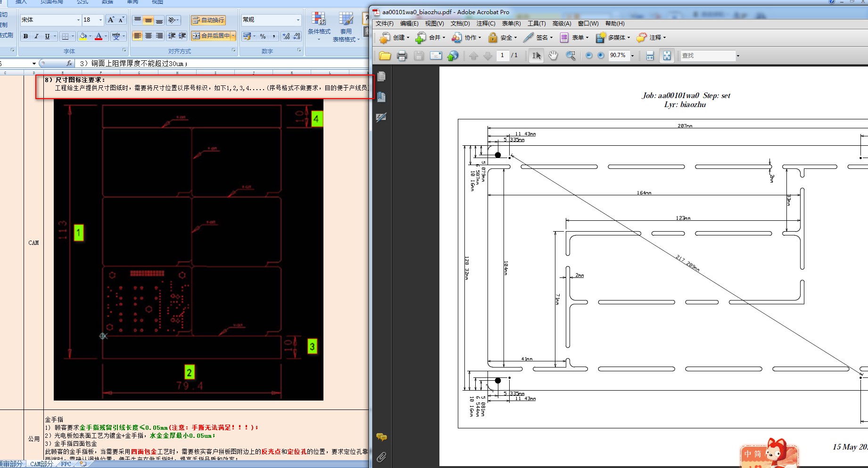Open the Pages panel in Acrobat sidebar
868x468 pixels.
pos(381,76)
